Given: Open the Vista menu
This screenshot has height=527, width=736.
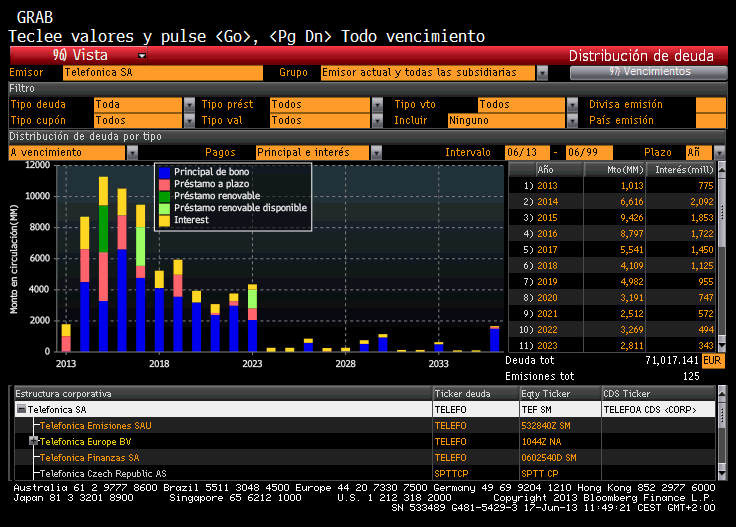Looking at the screenshot, I should (x=100, y=55).
